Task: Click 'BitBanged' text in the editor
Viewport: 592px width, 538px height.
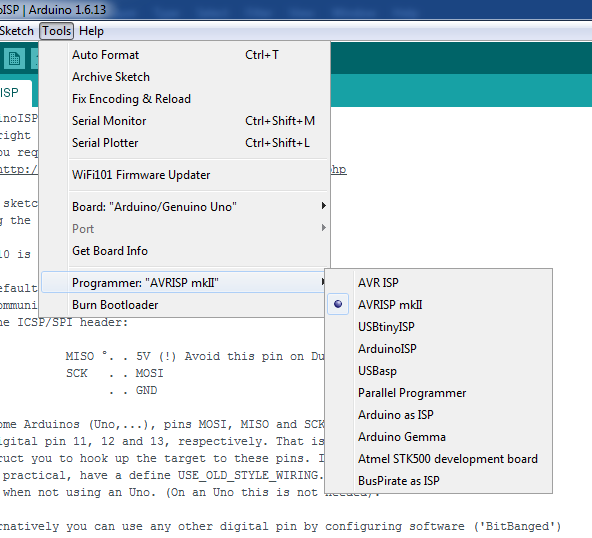Action: (517, 526)
